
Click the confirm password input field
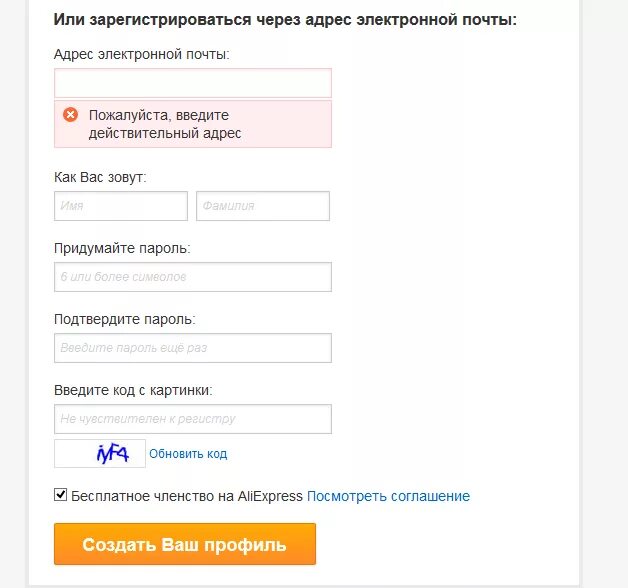pyautogui.click(x=193, y=348)
